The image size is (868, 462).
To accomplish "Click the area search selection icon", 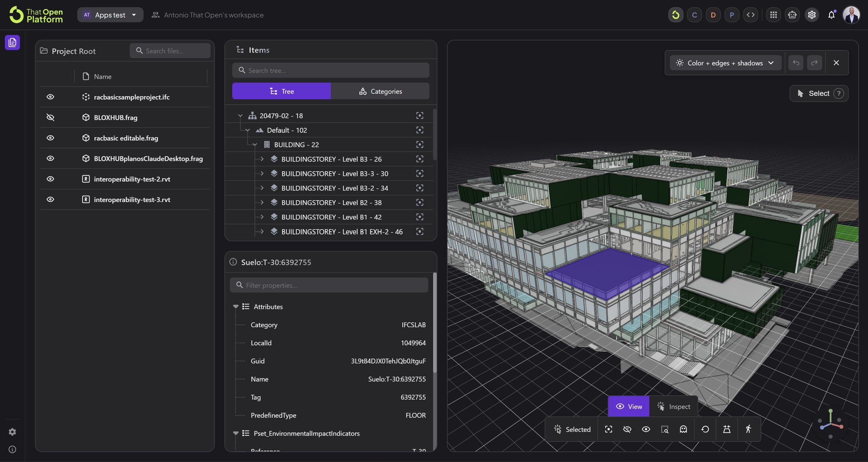I will tap(665, 429).
